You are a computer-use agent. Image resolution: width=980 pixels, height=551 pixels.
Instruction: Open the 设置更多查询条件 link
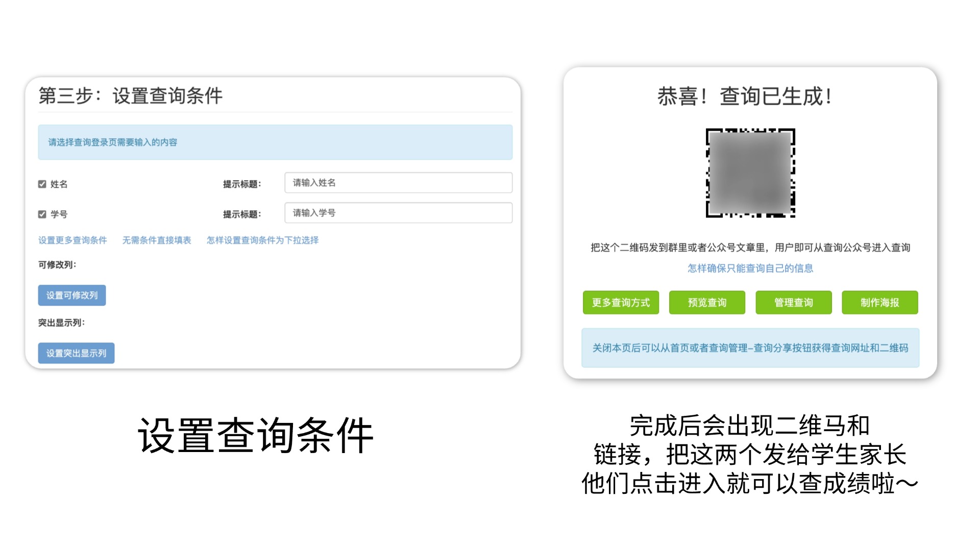point(72,240)
